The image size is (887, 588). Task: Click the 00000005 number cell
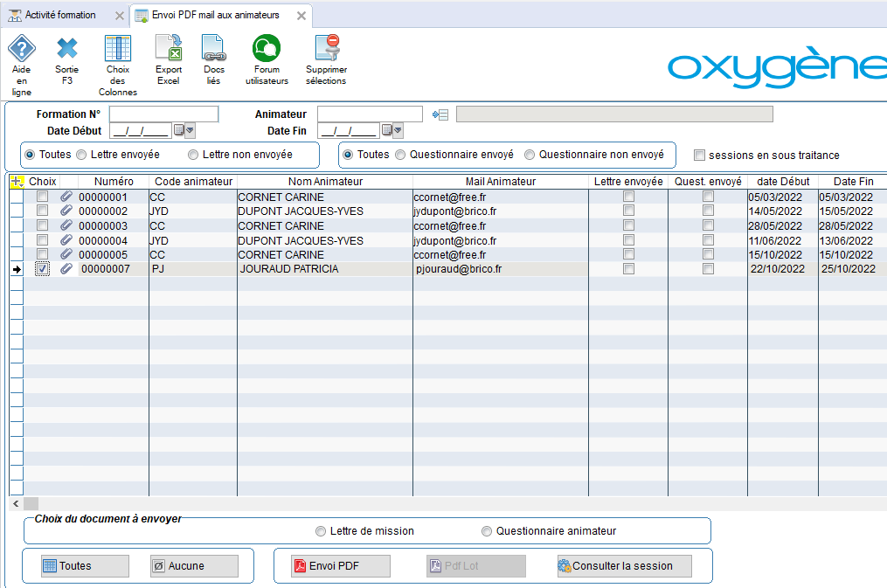tap(113, 254)
